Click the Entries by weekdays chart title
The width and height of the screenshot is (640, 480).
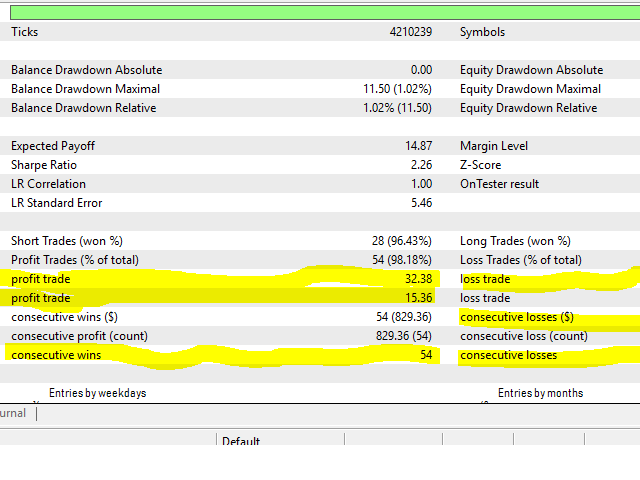(98, 393)
